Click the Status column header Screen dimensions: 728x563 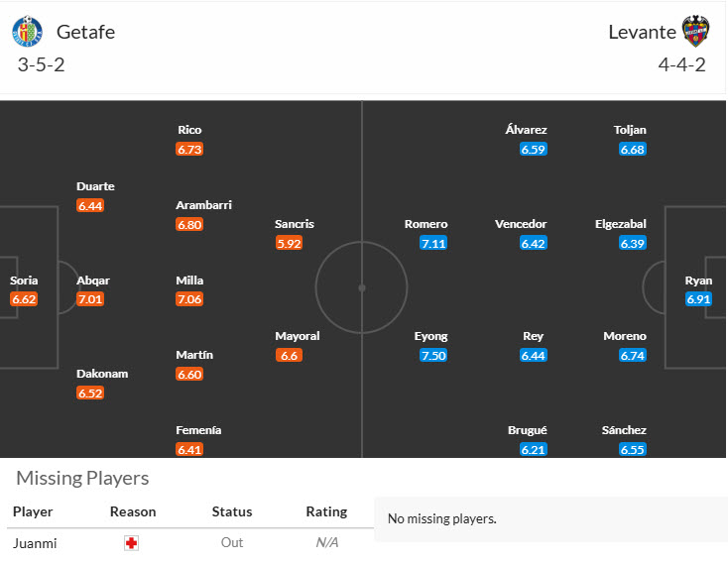[232, 512]
